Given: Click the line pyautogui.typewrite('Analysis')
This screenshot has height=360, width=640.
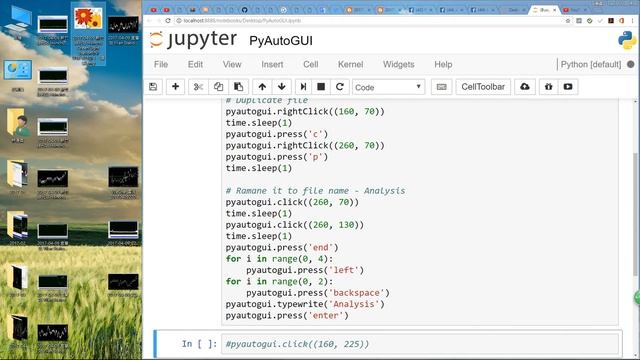Looking at the screenshot, I should coord(305,304).
